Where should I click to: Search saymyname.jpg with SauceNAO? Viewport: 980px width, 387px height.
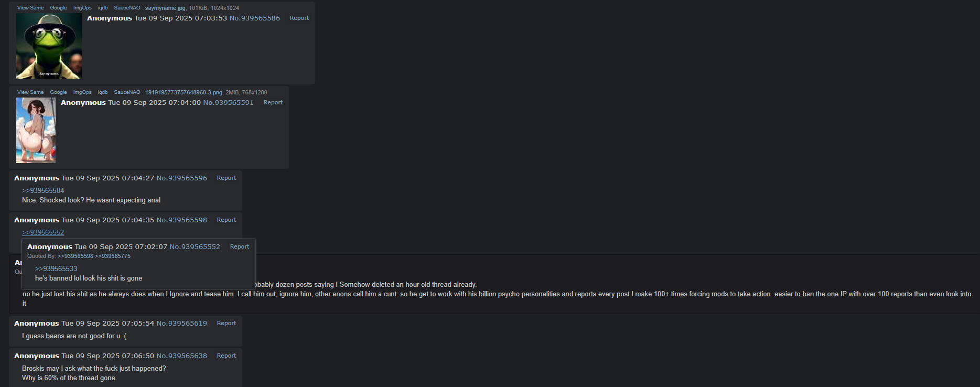[127, 8]
